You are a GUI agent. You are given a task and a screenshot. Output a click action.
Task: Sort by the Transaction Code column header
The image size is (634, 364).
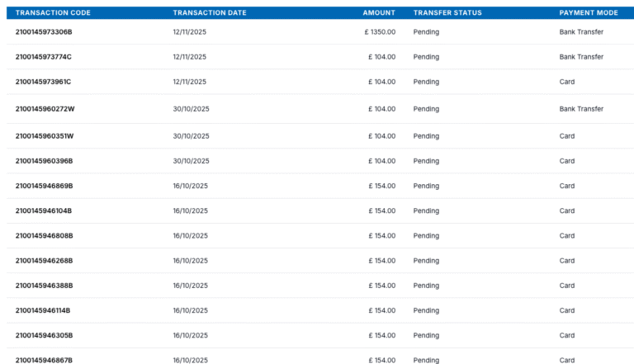(53, 13)
